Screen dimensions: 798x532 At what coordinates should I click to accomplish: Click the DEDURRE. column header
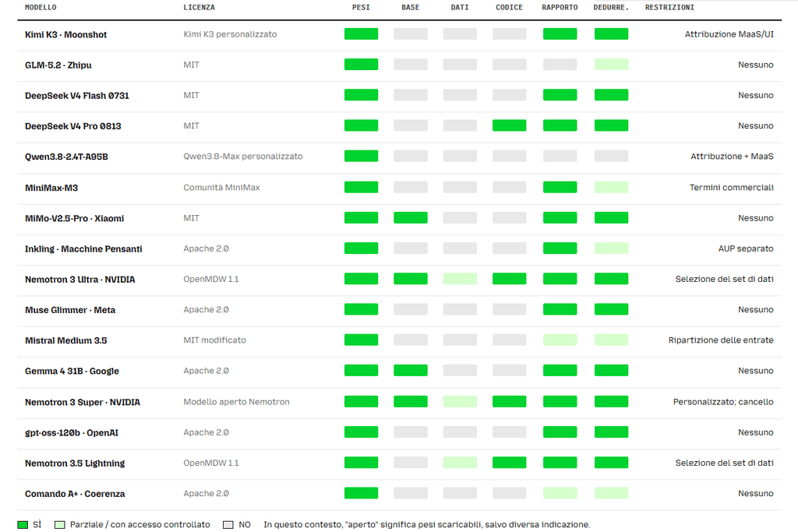611,8
